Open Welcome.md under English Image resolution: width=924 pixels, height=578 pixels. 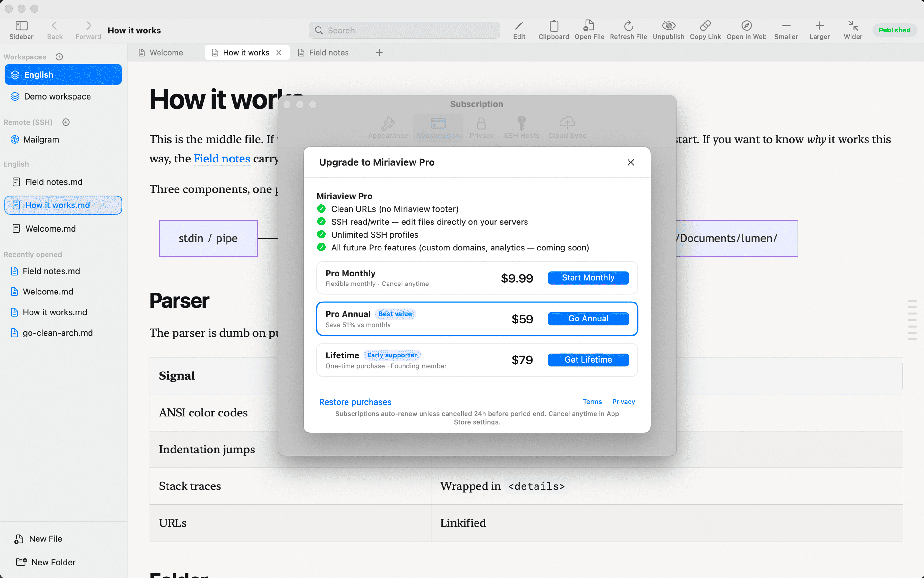tap(64, 229)
